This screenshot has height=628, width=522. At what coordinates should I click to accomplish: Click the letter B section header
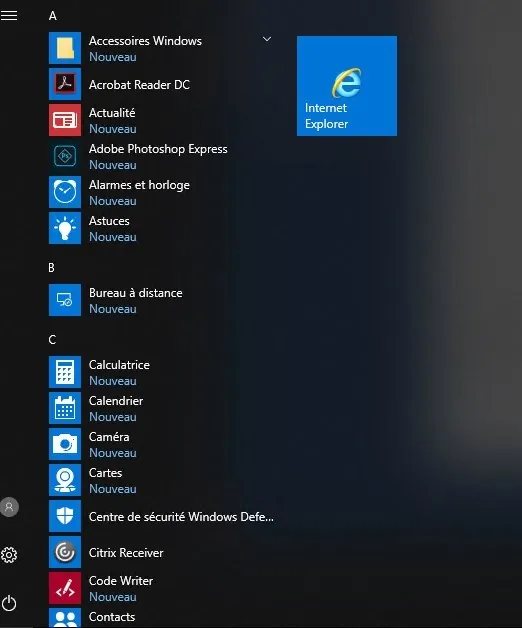click(x=51, y=268)
